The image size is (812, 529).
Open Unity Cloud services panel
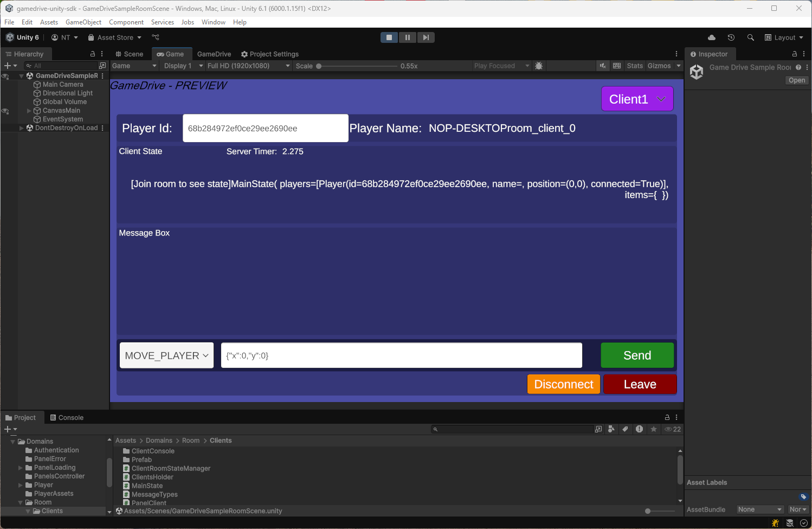point(711,37)
